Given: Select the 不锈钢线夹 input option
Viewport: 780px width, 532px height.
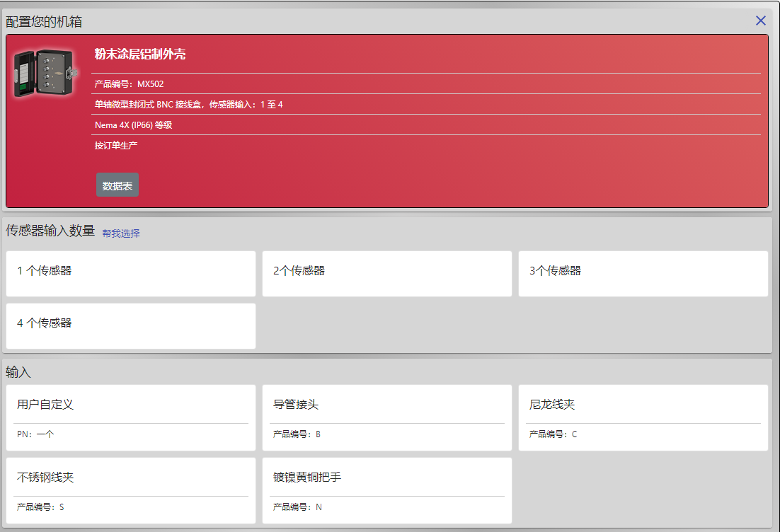Looking at the screenshot, I should tap(131, 491).
